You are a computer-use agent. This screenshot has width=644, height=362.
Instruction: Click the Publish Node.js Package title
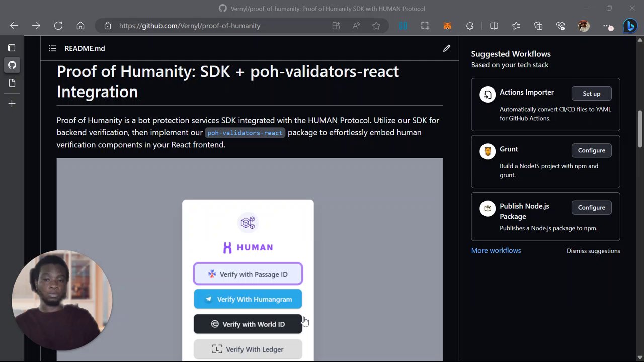pyautogui.click(x=524, y=211)
